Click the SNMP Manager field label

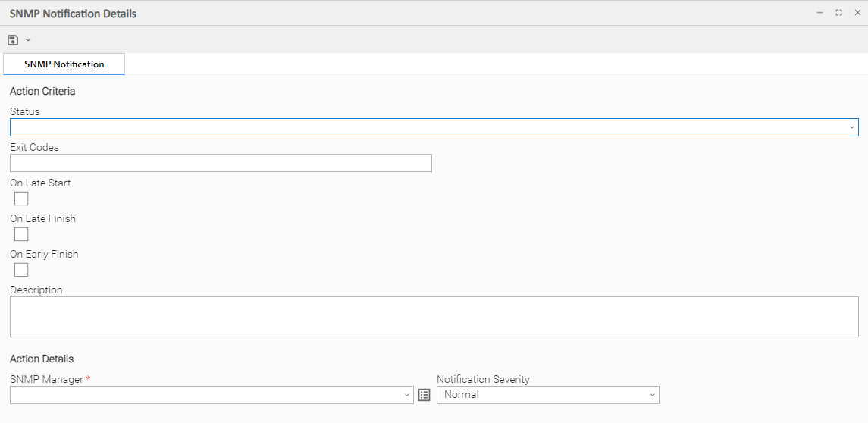46,379
